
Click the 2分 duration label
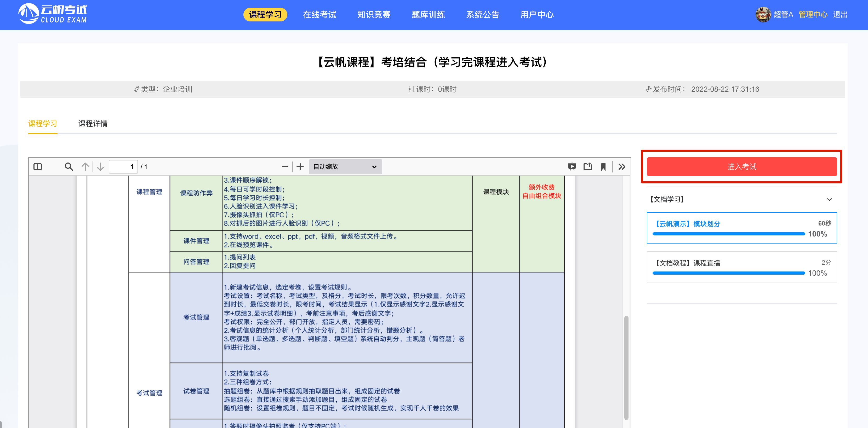coord(826,262)
